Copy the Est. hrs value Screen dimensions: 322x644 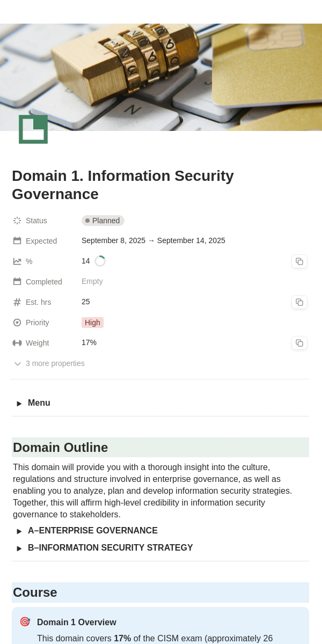tap(299, 302)
